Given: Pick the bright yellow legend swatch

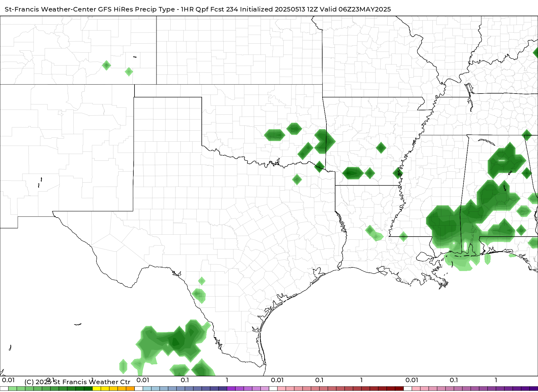Looking at the screenshot, I should [97, 389].
